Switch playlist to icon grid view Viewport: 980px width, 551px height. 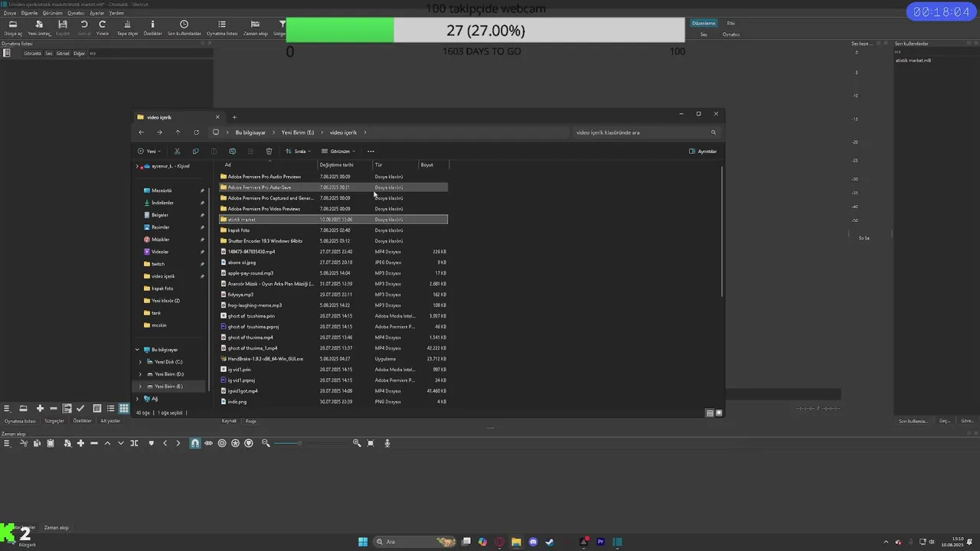pos(124,409)
